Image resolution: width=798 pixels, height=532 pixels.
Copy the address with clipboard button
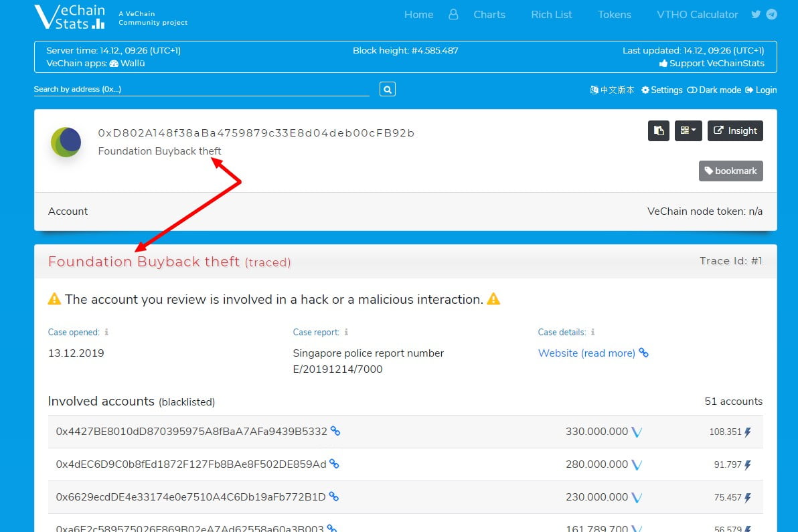pyautogui.click(x=659, y=130)
